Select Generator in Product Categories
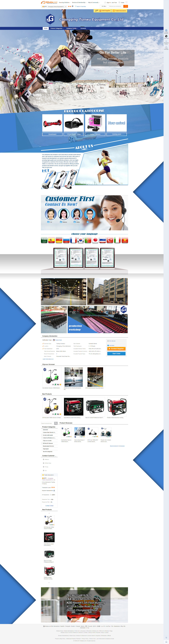This screenshot has height=644, width=169. 46,430
